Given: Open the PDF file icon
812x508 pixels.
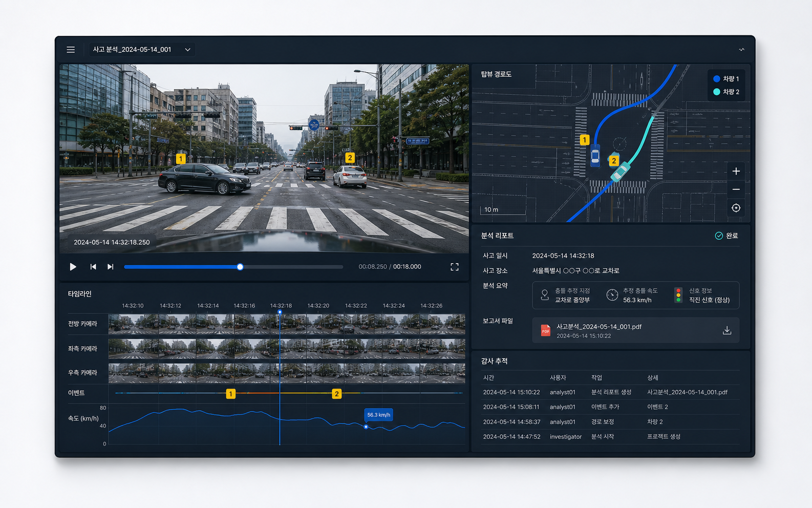Looking at the screenshot, I should click(546, 331).
